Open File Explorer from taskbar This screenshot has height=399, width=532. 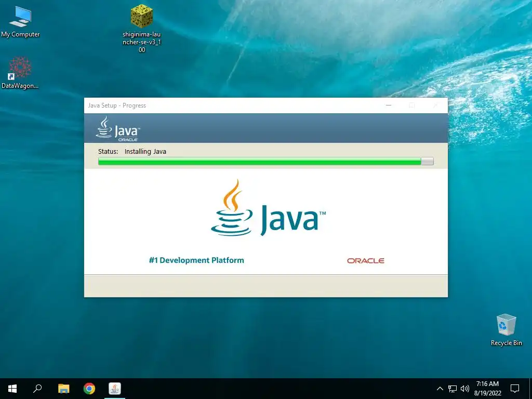(63, 389)
